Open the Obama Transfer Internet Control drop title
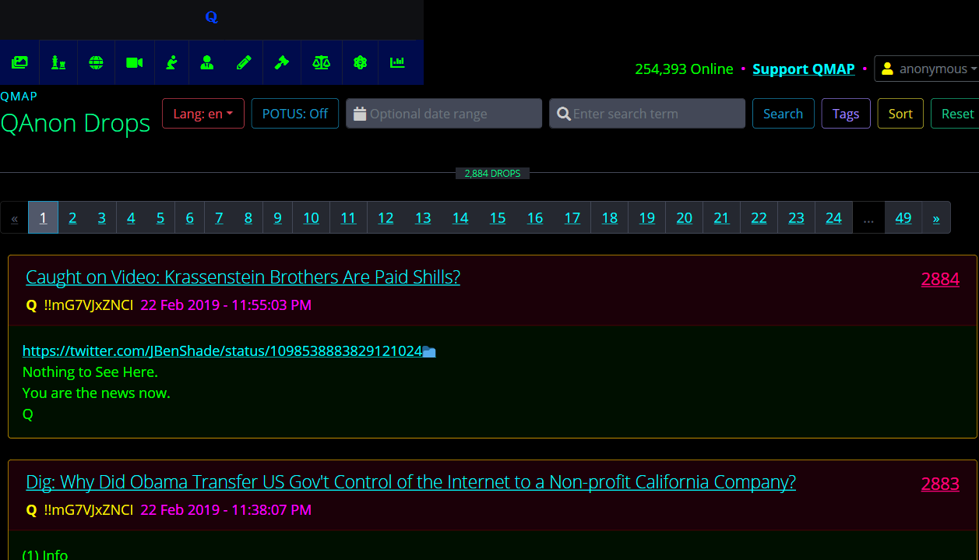The width and height of the screenshot is (979, 560). coord(410,482)
